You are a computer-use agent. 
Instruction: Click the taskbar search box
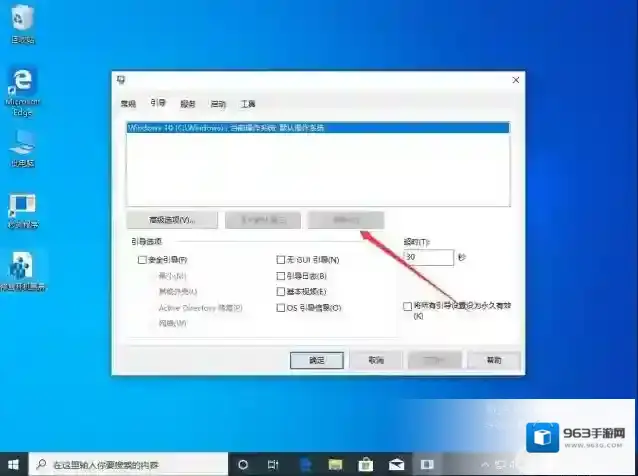point(128,464)
